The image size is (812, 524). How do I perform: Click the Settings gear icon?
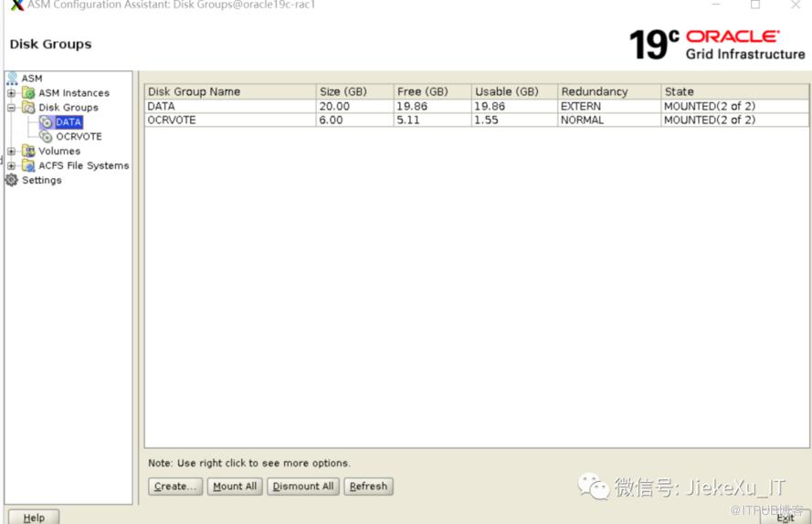click(x=11, y=180)
